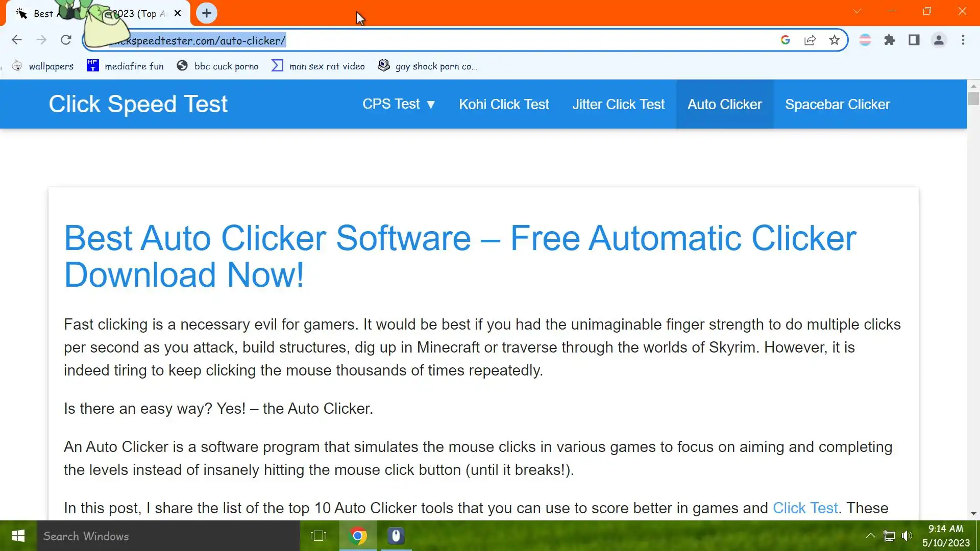Click the Google icon in address bar
The image size is (980, 551).
tap(786, 40)
